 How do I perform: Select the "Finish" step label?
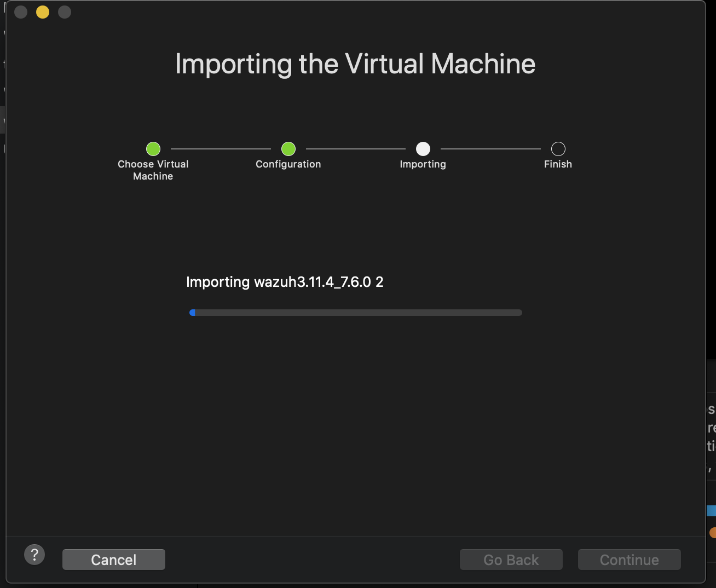(x=558, y=164)
